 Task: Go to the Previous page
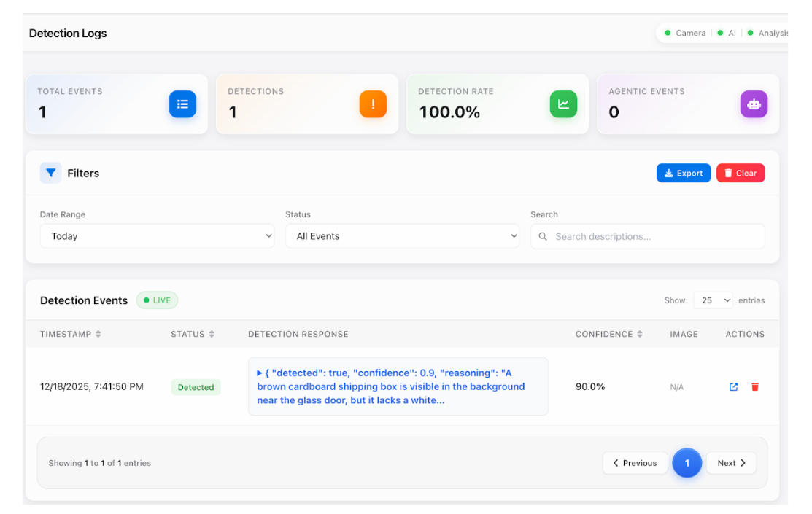(635, 463)
